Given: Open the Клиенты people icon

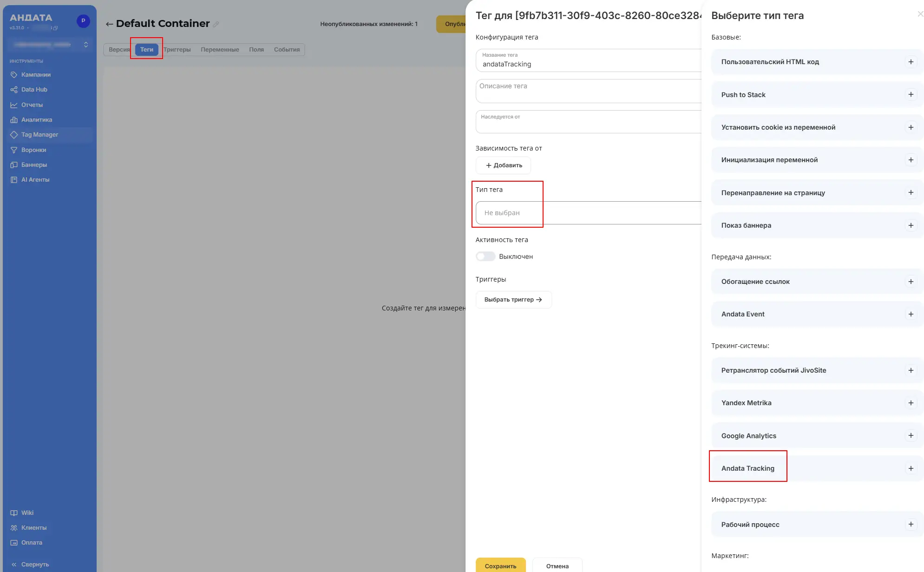Looking at the screenshot, I should point(14,528).
